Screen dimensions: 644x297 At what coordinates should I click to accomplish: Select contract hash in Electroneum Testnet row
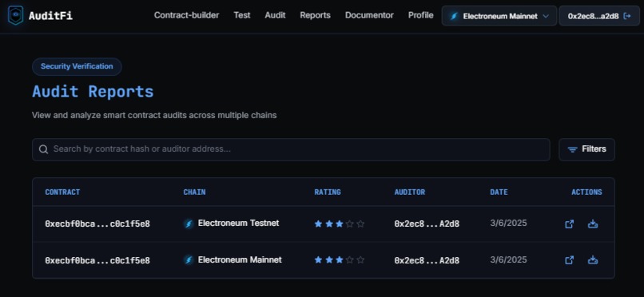[x=97, y=224]
